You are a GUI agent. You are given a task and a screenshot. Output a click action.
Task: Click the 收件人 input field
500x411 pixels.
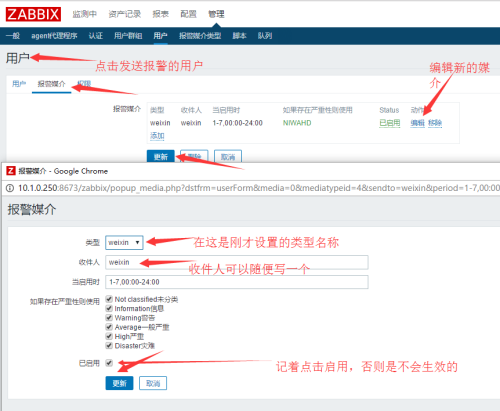click(x=237, y=262)
